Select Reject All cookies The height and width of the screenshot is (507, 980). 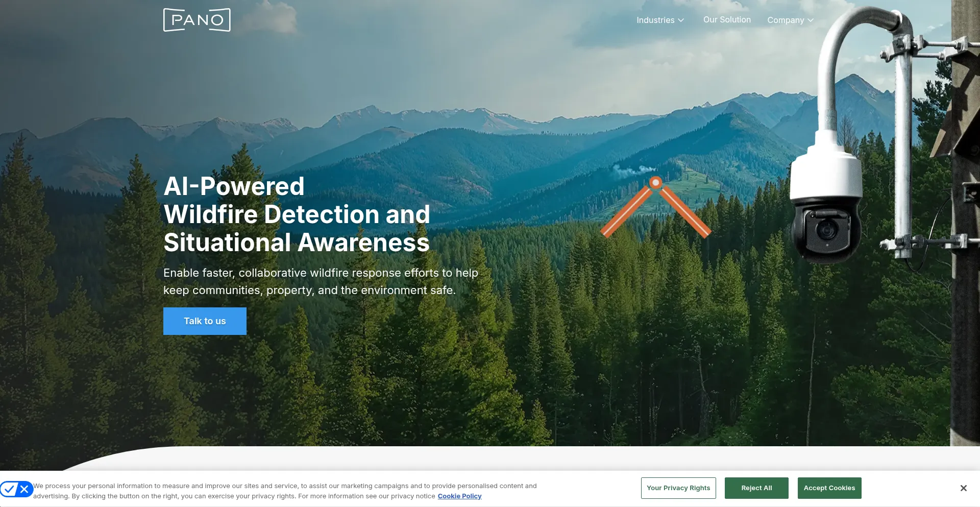click(756, 488)
